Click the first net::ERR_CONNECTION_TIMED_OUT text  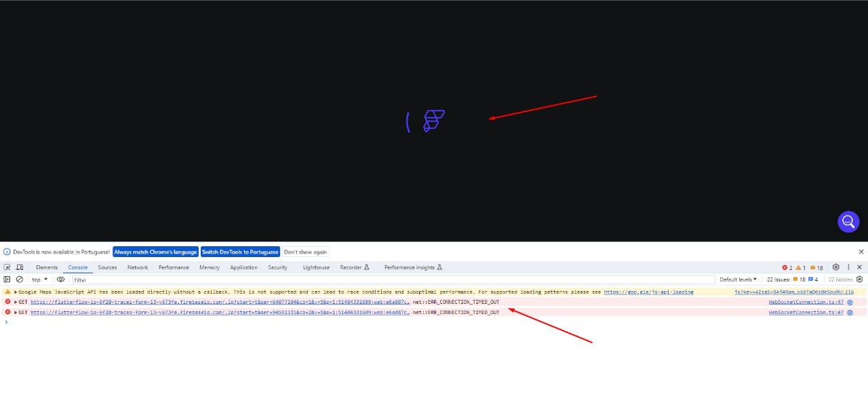456,302
